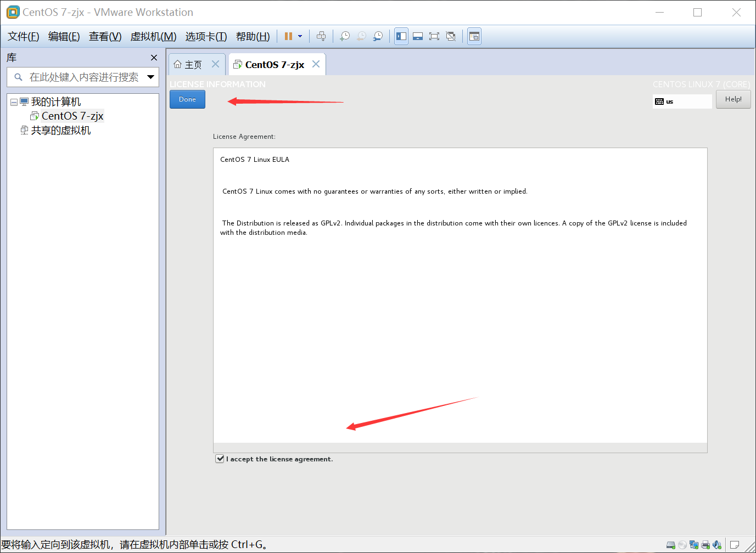Take a snapshot using the clock-plus icon

[345, 36]
